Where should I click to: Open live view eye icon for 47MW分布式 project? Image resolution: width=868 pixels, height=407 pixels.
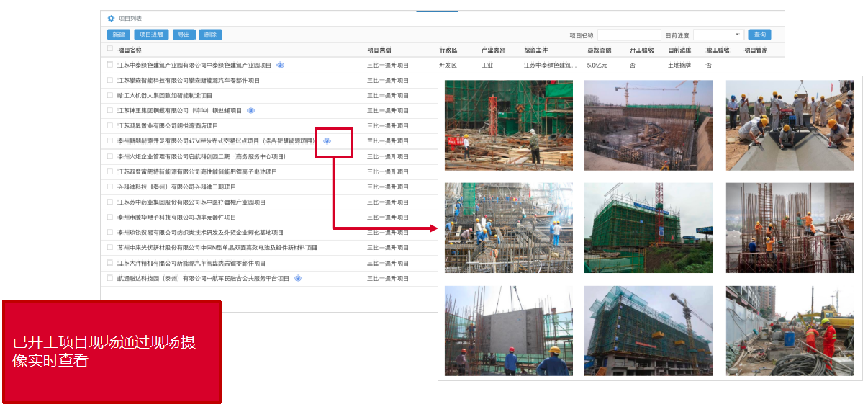(327, 141)
